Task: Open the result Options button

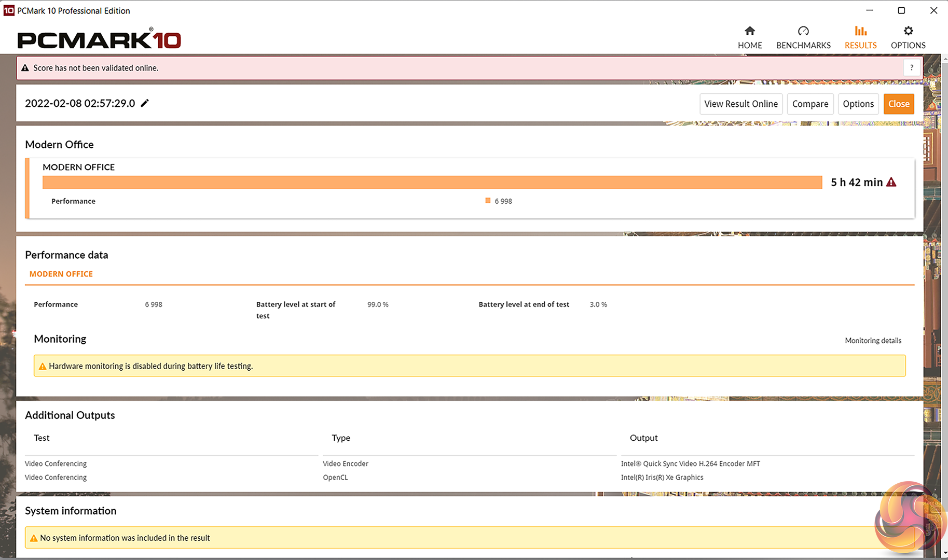Action: [858, 104]
